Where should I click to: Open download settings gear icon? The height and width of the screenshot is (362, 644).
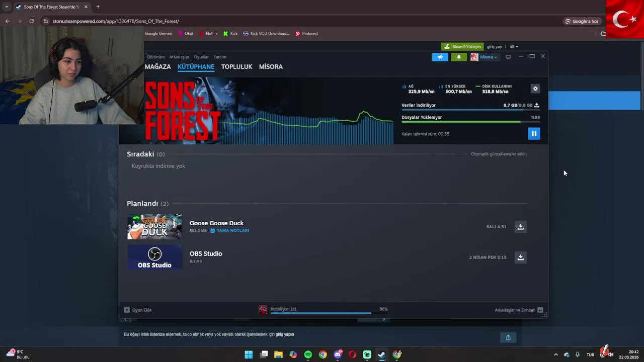click(x=535, y=88)
